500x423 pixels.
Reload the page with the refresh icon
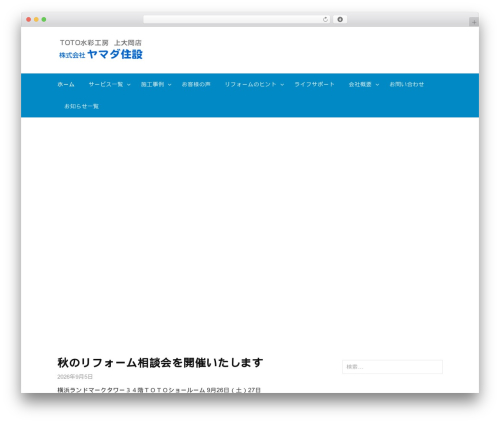pos(325,20)
